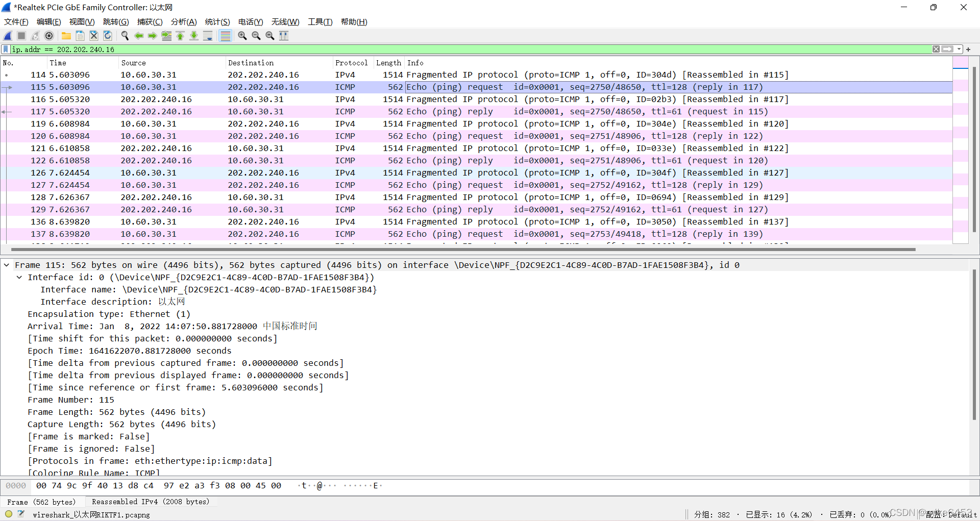Open display filter bookmark menu

point(6,49)
